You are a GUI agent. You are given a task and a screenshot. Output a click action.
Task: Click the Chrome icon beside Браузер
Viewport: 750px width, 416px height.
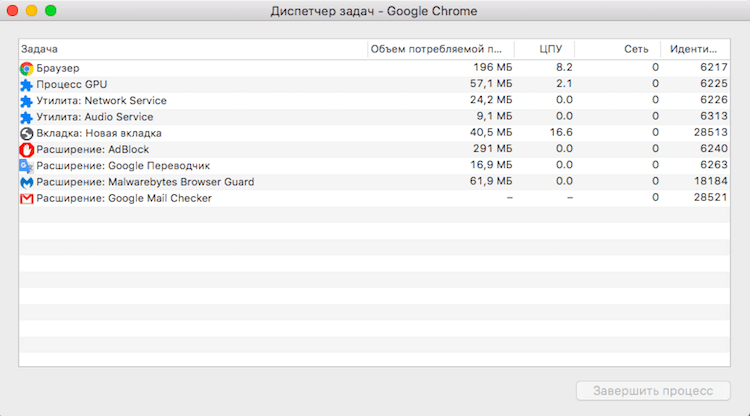[x=27, y=68]
